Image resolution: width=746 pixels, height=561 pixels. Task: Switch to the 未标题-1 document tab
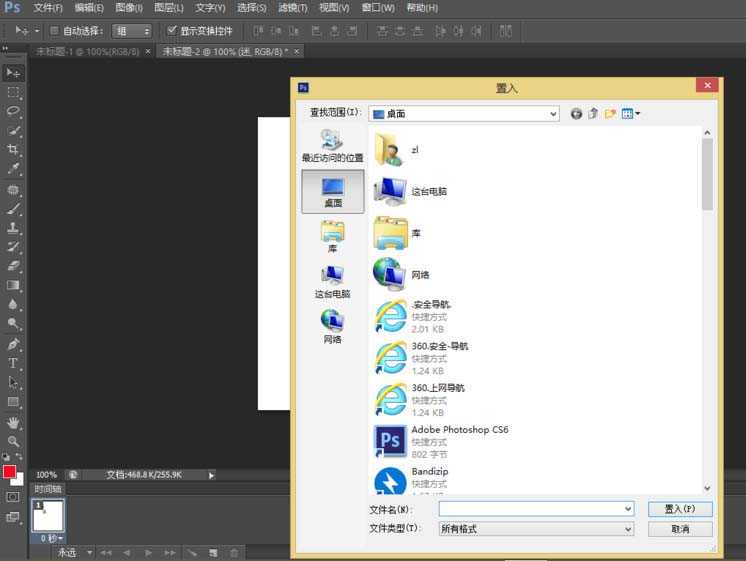point(88,51)
